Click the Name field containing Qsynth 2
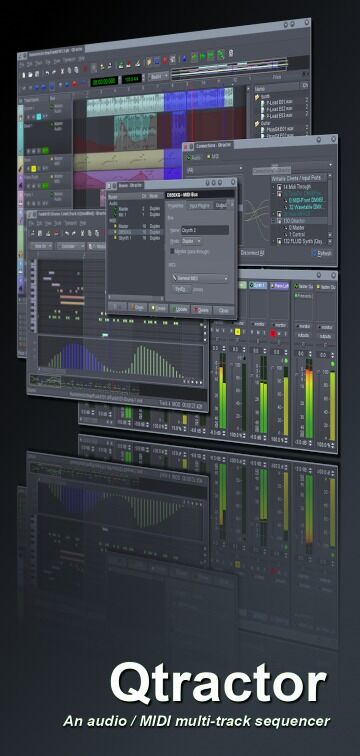This screenshot has width=360, height=756. (x=204, y=230)
